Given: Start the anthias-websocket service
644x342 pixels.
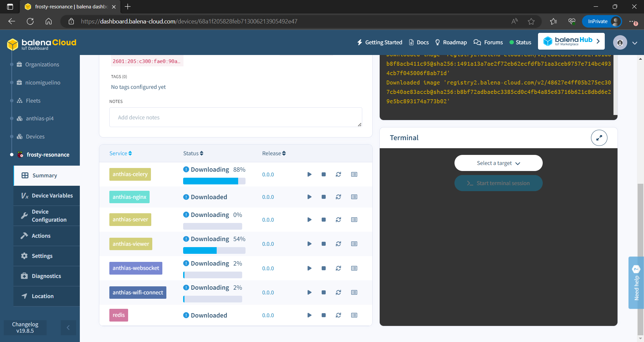Looking at the screenshot, I should tap(309, 268).
